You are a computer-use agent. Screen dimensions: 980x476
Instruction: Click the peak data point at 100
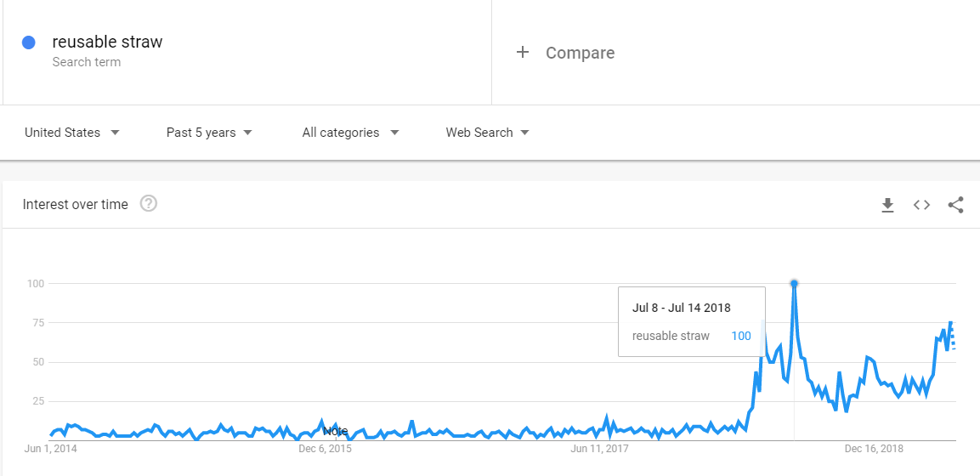coord(794,283)
